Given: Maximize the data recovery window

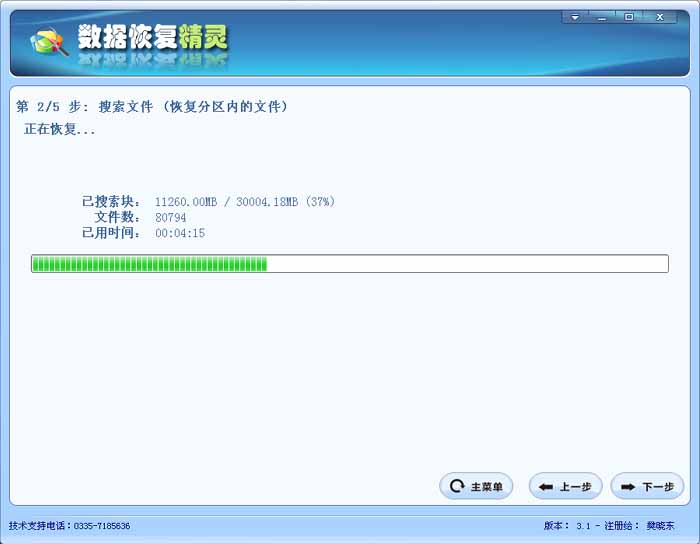Looking at the screenshot, I should (x=629, y=17).
